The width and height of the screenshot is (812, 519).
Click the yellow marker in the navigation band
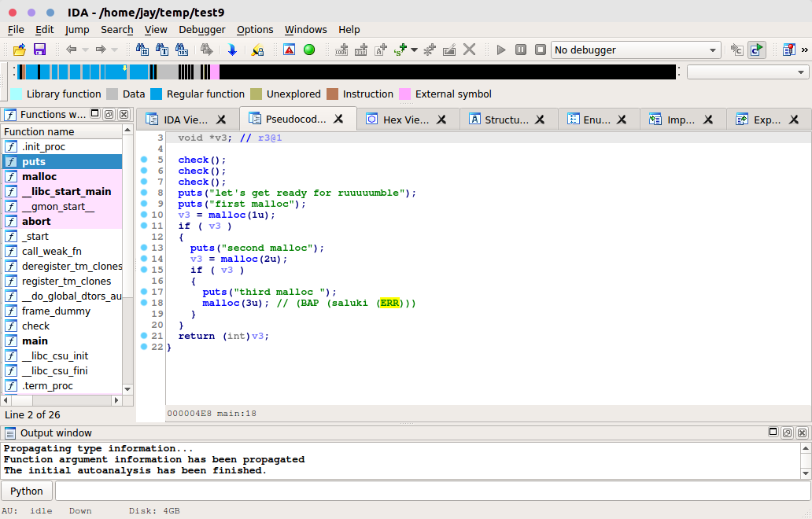(124, 68)
